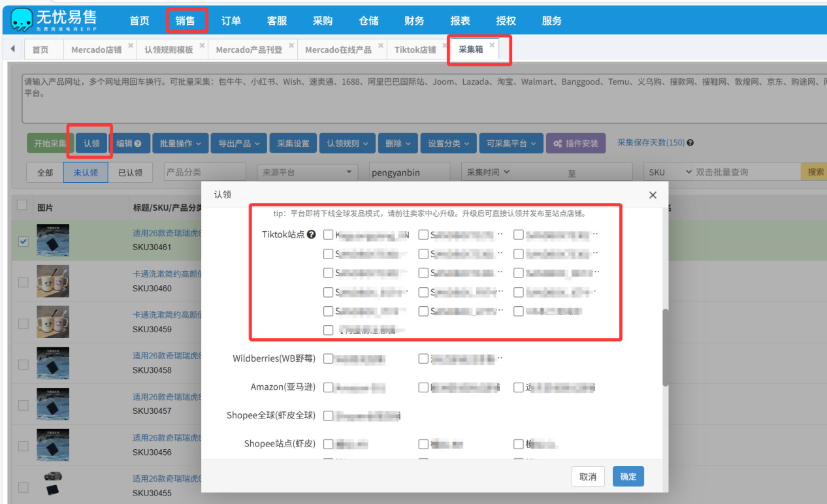The width and height of the screenshot is (827, 504).
Task: Expand the 可采集平台 dropdown
Action: point(511,144)
